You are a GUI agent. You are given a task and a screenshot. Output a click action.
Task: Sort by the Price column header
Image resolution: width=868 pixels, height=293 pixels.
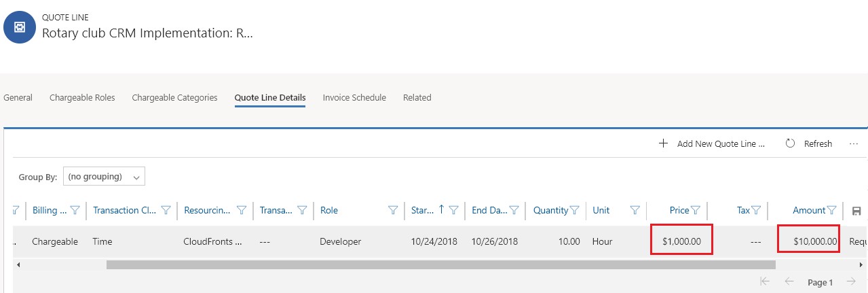coord(679,211)
